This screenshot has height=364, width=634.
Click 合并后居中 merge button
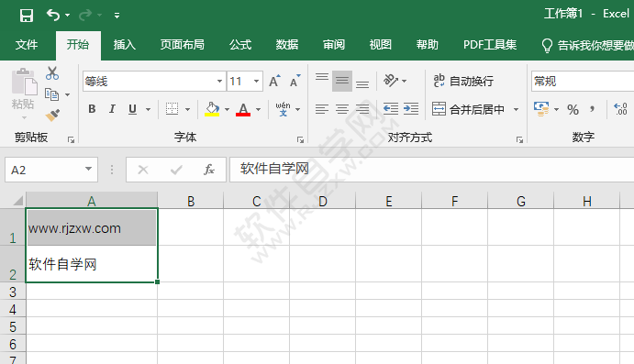point(468,109)
